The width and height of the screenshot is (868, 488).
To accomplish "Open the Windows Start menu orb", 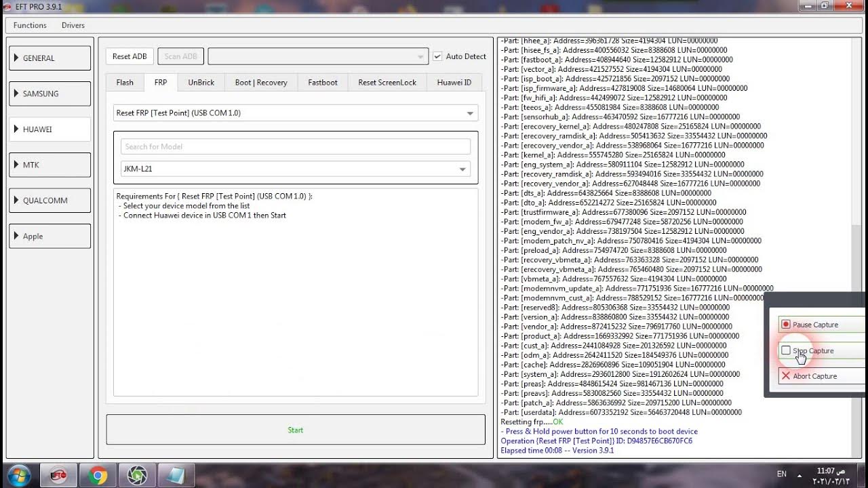I will 18,476.
